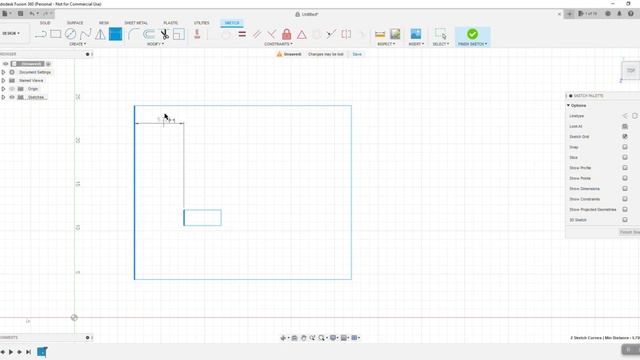Open the Measure tool in Inspect
Viewport: 640px width, 360px height.
point(380,34)
